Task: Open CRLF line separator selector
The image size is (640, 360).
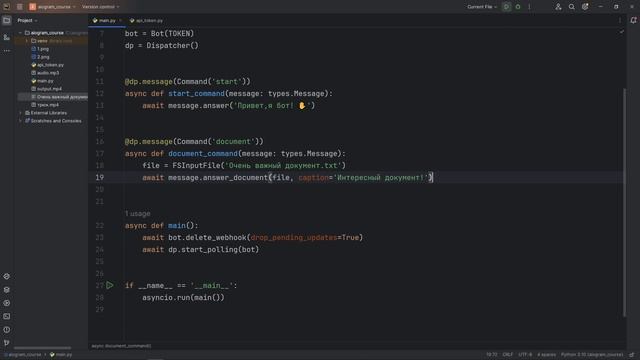Action: [x=508, y=355]
